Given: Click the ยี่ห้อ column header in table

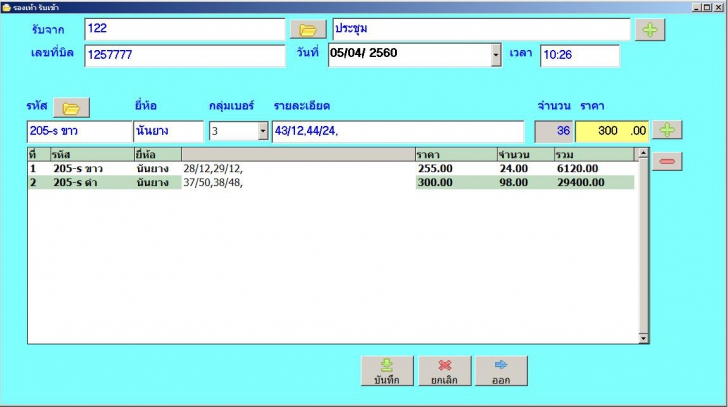Looking at the screenshot, I should click(x=158, y=155).
